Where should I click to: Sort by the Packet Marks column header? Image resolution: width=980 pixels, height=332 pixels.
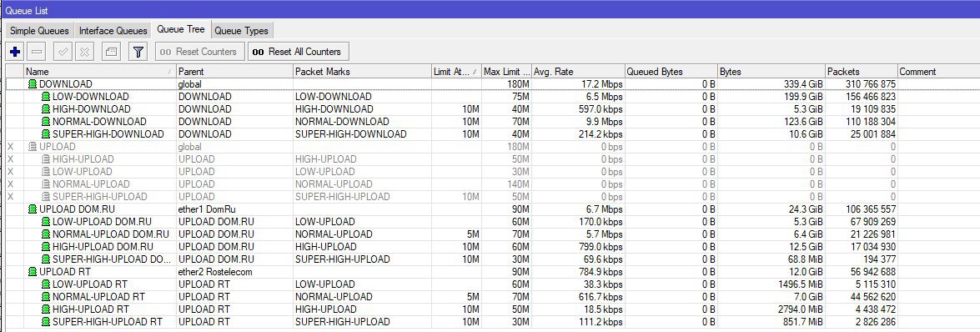[363, 71]
